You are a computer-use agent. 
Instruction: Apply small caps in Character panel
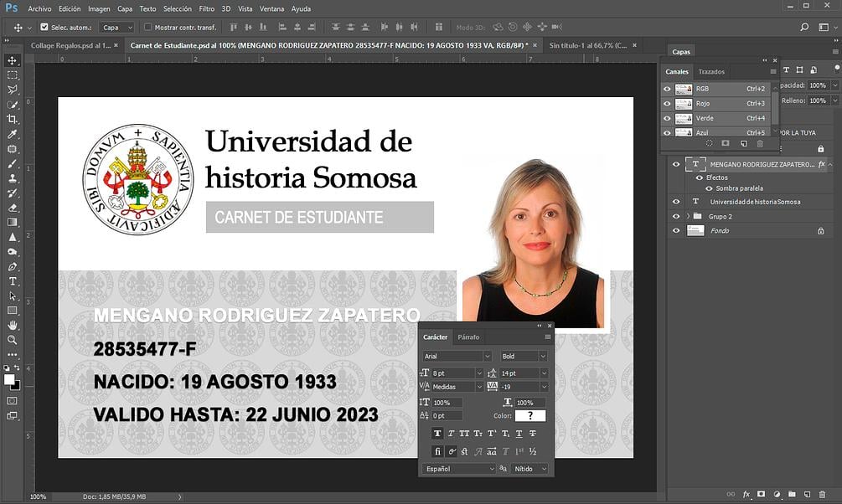tap(478, 433)
